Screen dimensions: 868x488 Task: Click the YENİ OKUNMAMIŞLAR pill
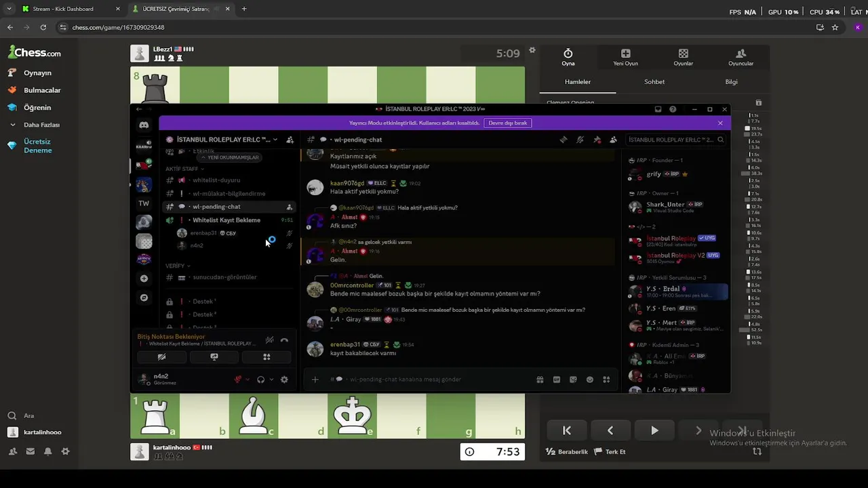pyautogui.click(x=229, y=157)
